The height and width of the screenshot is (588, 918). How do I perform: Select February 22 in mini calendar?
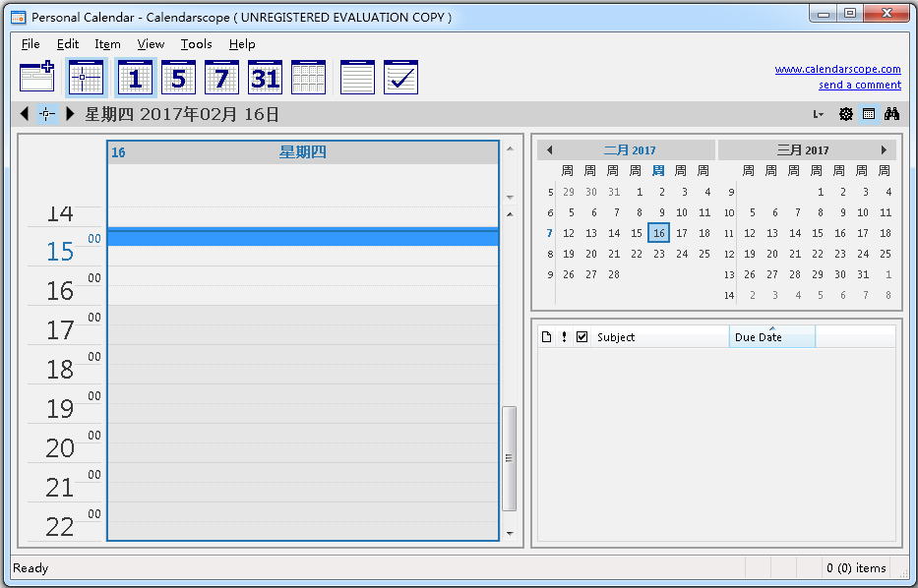pyautogui.click(x=637, y=254)
